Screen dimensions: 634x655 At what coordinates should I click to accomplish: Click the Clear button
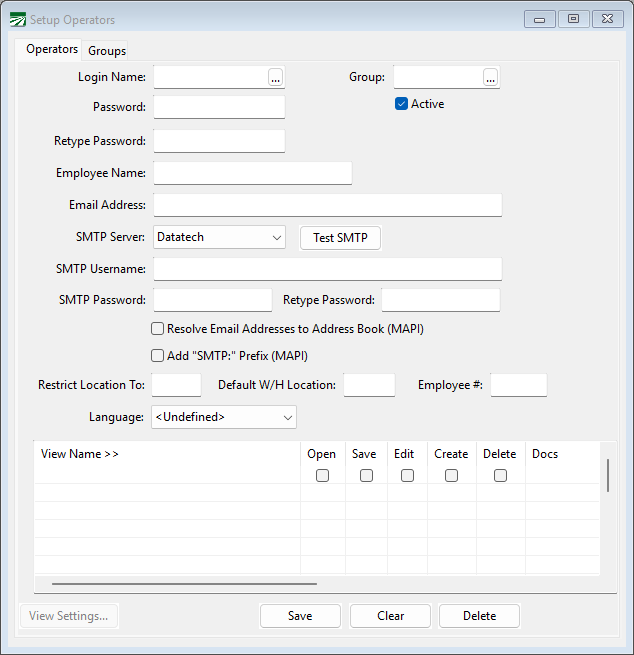[x=390, y=616]
